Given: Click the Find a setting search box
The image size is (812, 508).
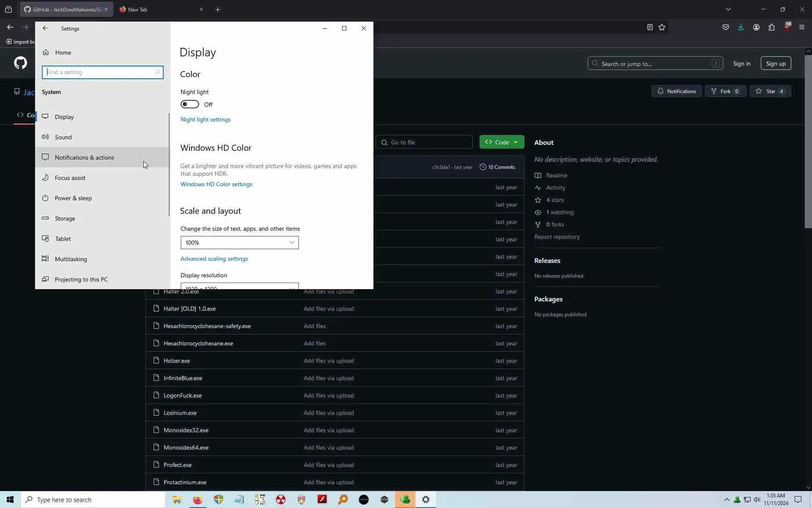Looking at the screenshot, I should 102,72.
